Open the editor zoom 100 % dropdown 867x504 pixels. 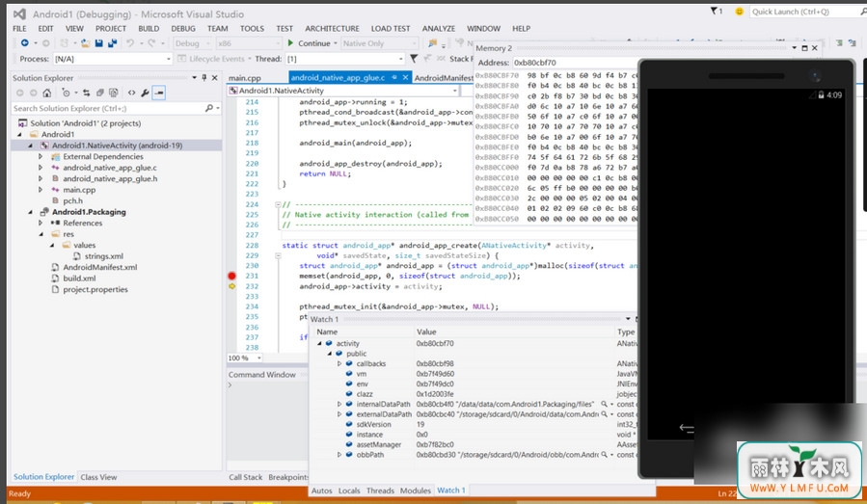coord(258,358)
